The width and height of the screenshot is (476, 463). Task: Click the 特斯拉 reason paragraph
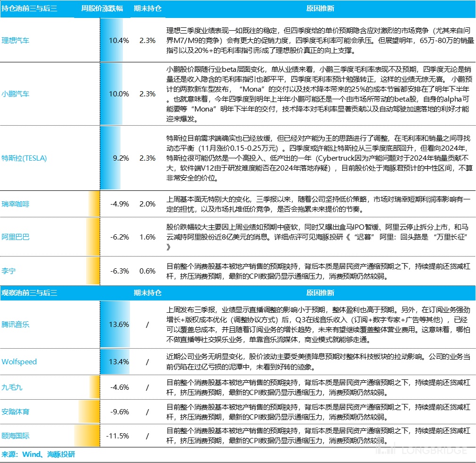[320, 158]
